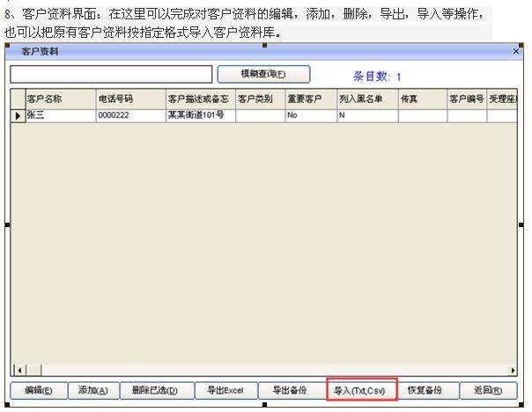
Task: Select the N cell under 列入黑名单
Action: [367, 115]
